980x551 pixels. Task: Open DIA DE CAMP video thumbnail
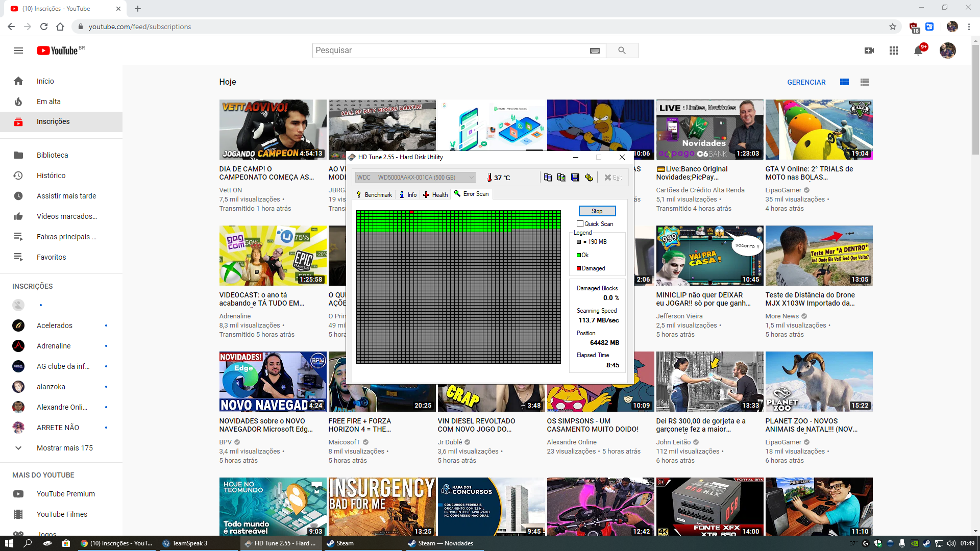[x=273, y=129]
